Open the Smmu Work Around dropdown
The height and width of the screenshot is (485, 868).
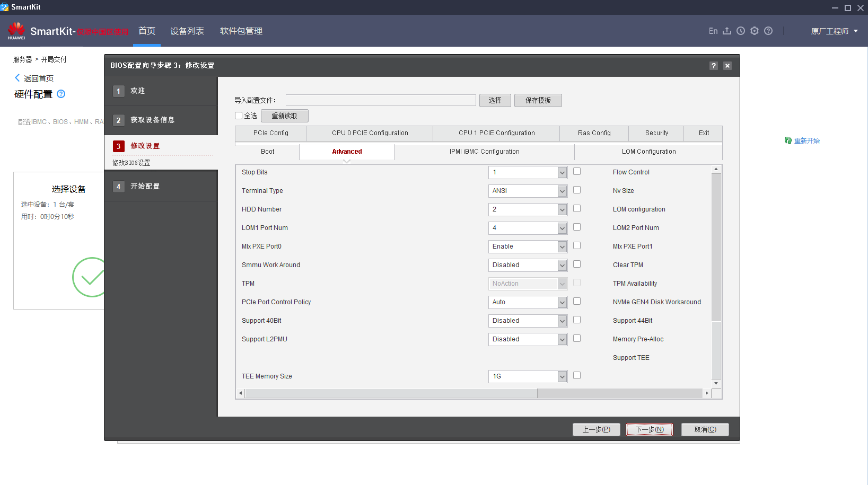coord(528,265)
